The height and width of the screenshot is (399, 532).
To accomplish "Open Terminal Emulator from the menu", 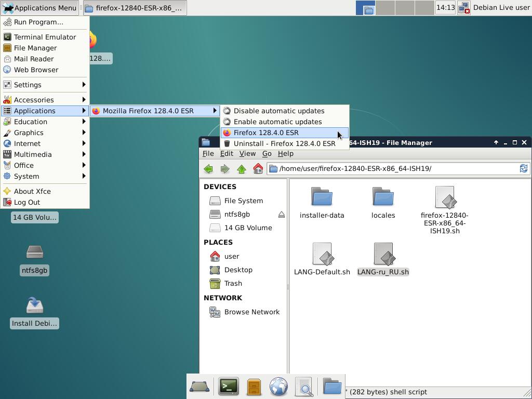I will coord(45,37).
